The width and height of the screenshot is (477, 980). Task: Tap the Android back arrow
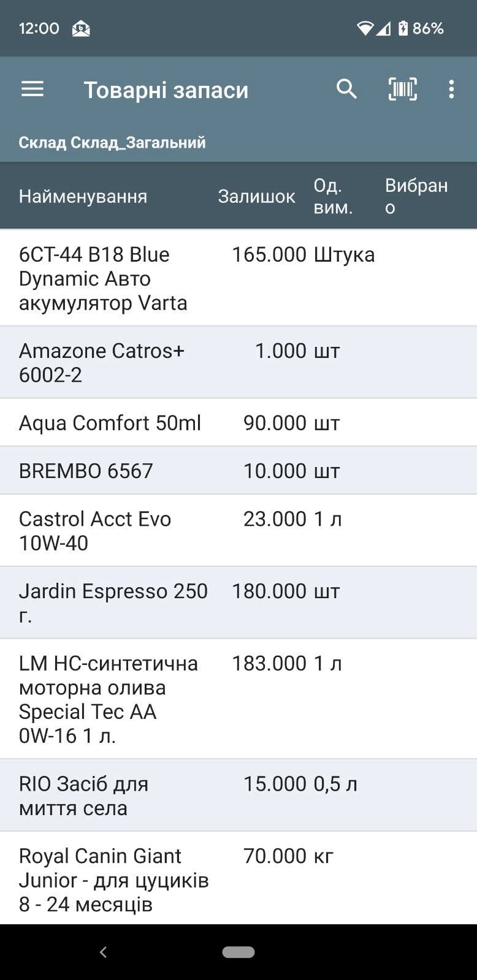(103, 952)
